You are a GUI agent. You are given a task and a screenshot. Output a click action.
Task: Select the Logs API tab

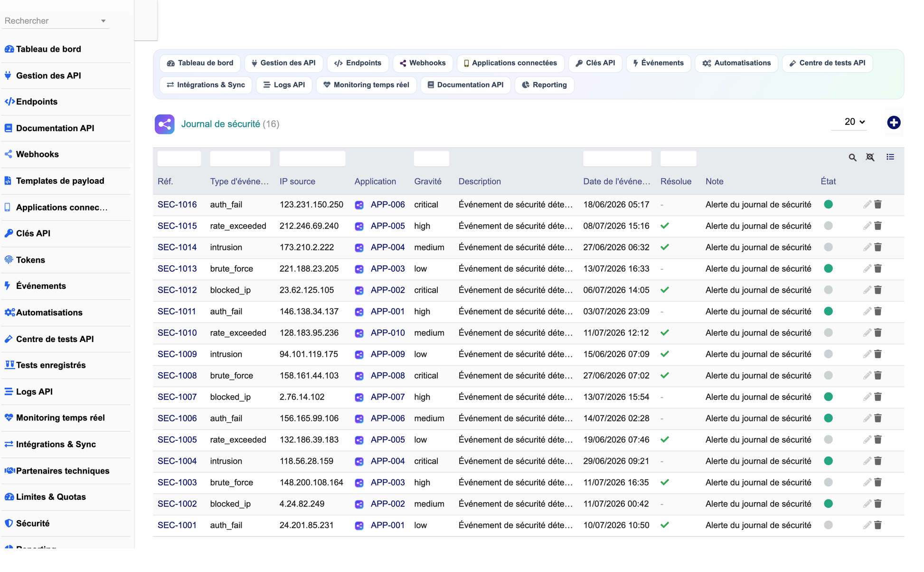coord(284,85)
